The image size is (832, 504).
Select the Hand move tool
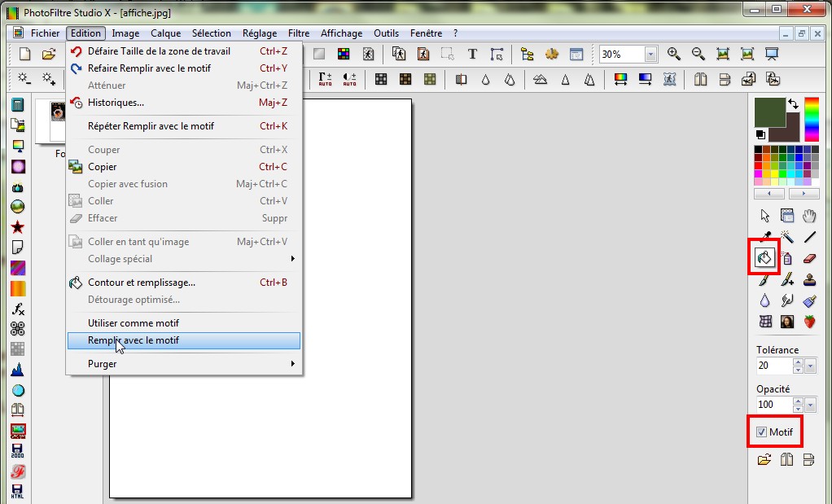coord(809,216)
